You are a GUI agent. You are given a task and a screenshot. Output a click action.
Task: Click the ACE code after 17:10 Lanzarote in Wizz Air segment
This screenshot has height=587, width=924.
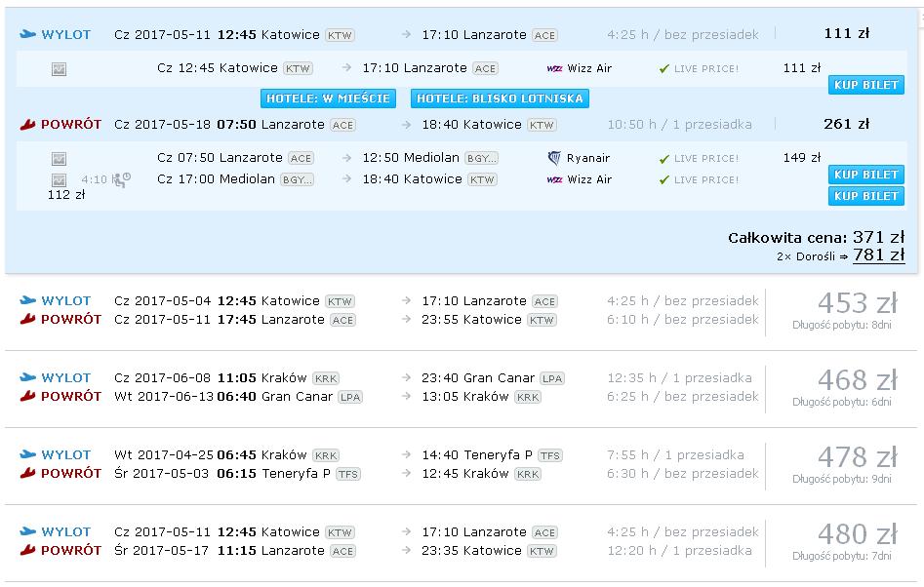(485, 69)
